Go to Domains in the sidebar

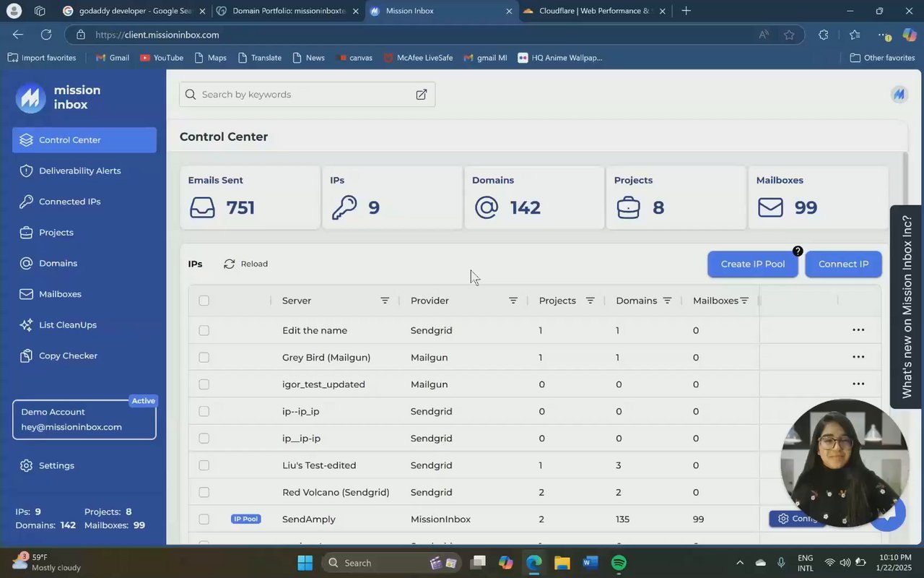[x=58, y=264]
